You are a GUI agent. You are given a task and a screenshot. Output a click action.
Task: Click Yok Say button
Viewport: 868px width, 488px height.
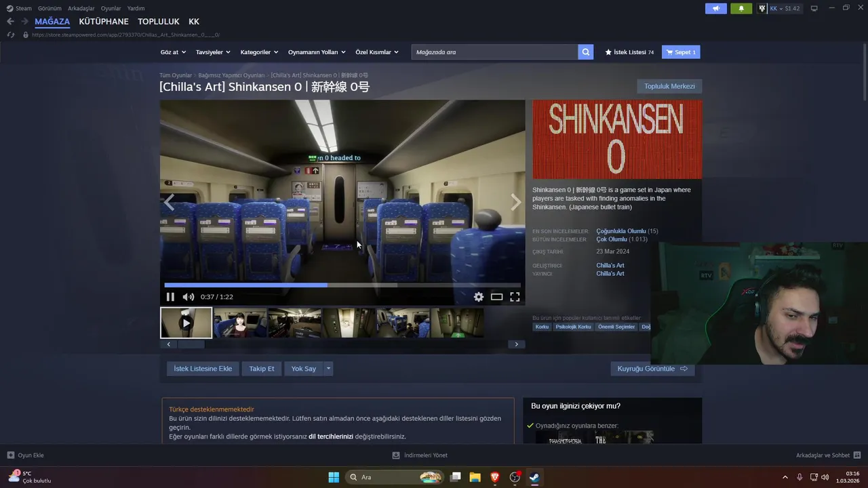tap(304, 369)
